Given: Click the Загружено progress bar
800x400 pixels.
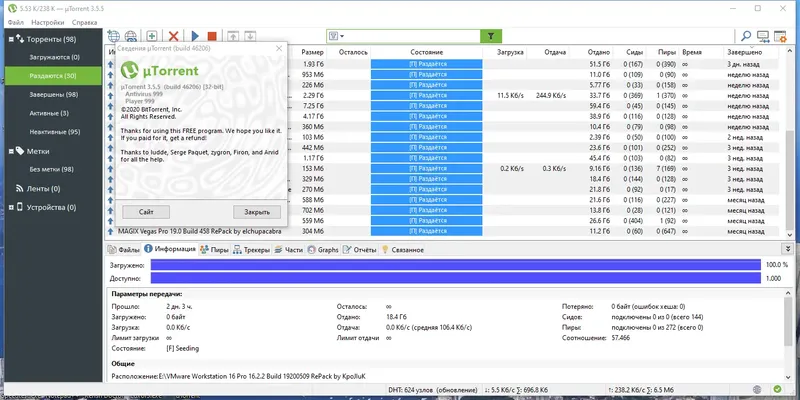Looking at the screenshot, I should (x=456, y=265).
